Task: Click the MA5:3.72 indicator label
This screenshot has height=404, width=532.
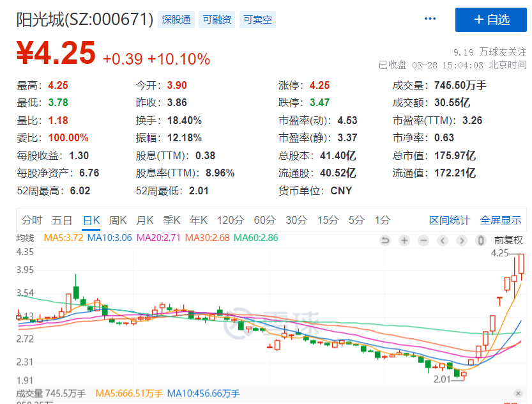Action: (x=63, y=238)
